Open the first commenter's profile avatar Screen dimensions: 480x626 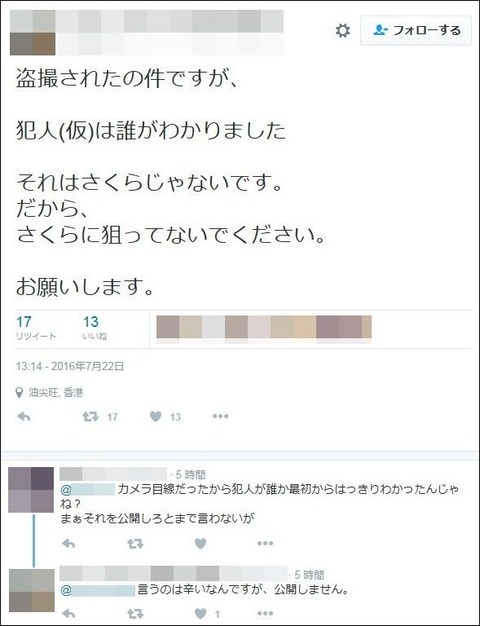coord(31,490)
